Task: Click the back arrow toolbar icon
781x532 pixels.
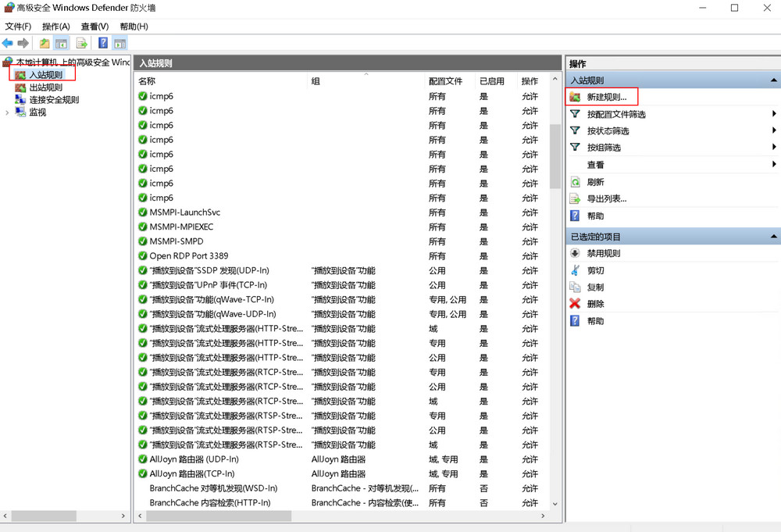Action: [8, 43]
